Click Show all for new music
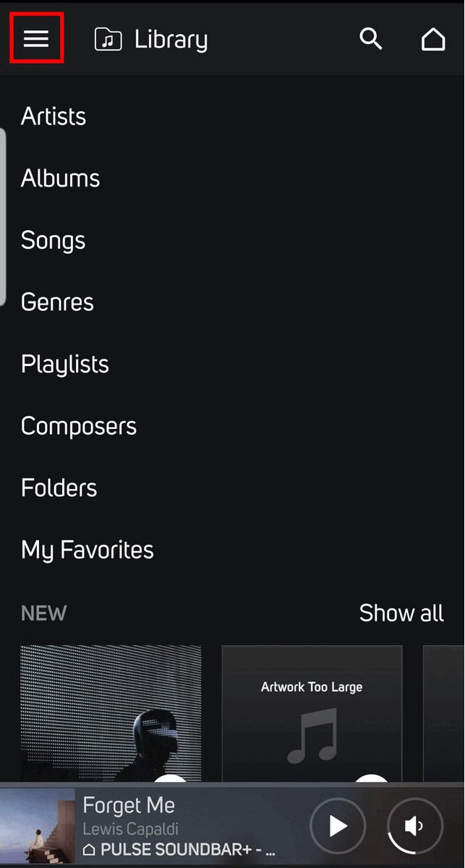The height and width of the screenshot is (868, 465). 401,613
